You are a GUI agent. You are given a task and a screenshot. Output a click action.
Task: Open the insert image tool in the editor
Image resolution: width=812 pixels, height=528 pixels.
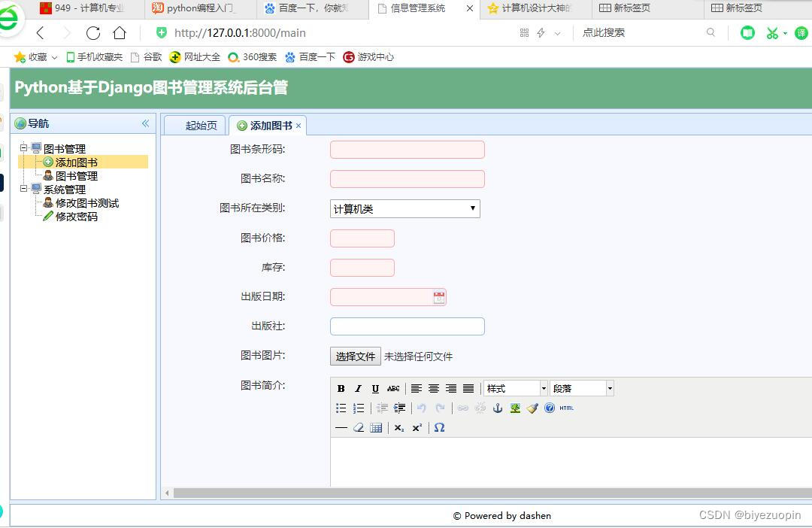516,409
